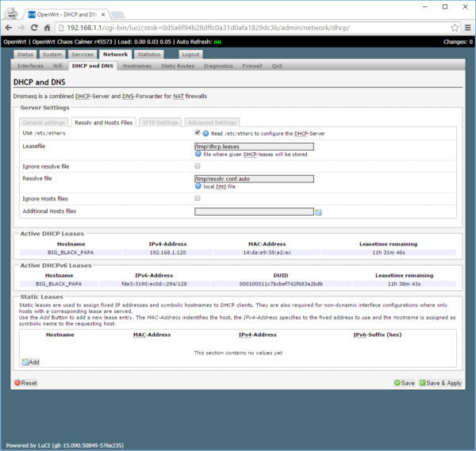Click the info icon under the Resolve file field
The width and height of the screenshot is (476, 451).
tap(198, 185)
